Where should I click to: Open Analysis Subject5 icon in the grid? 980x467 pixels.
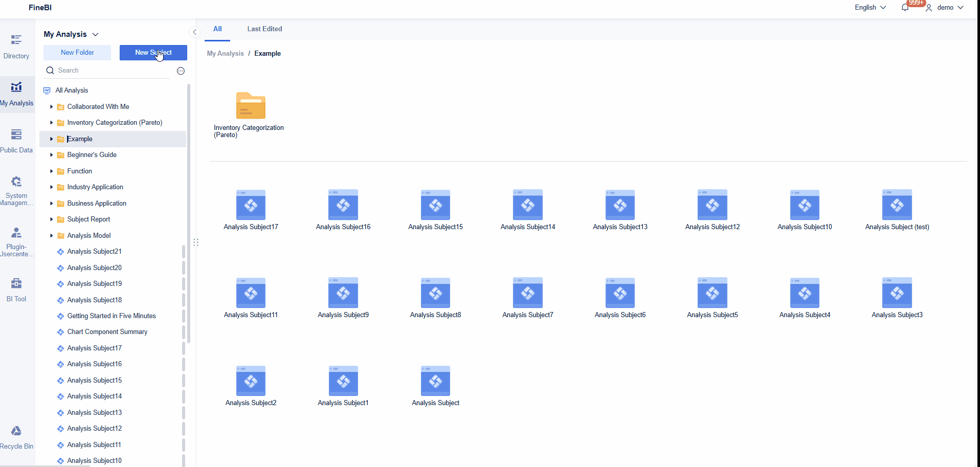point(712,293)
